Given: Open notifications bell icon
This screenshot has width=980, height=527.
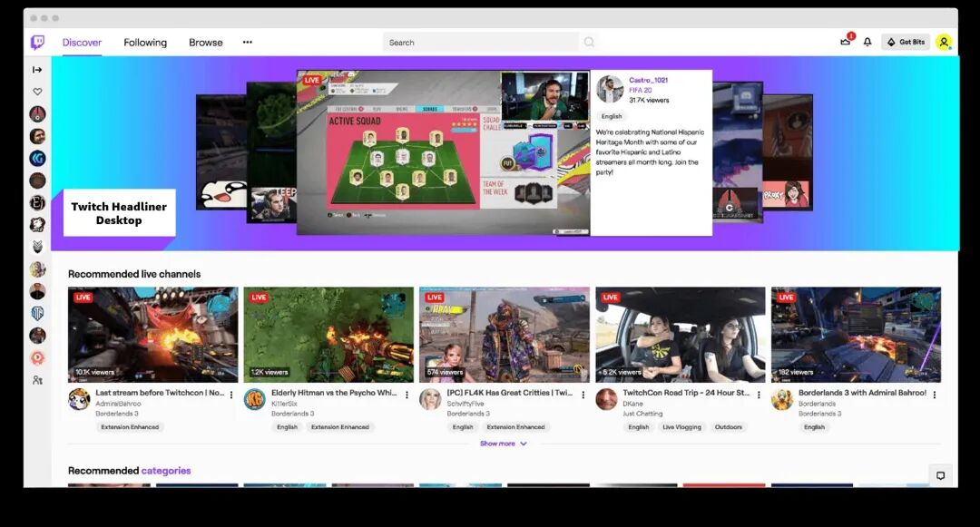Looking at the screenshot, I should (x=867, y=42).
